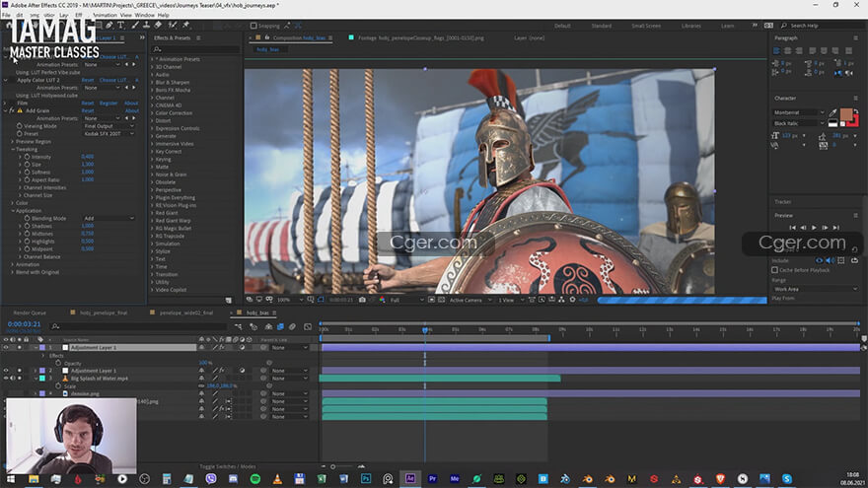Select the Eraser tool
868x488 pixels.
pyautogui.click(x=159, y=26)
